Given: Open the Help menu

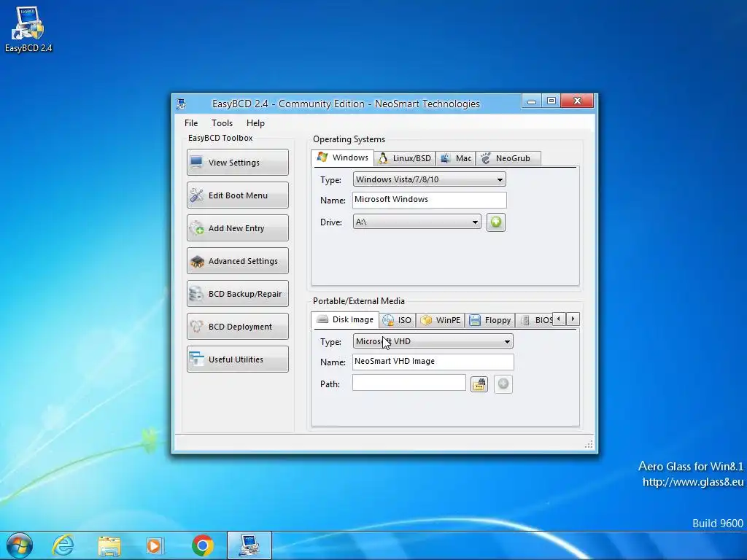Looking at the screenshot, I should click(255, 122).
